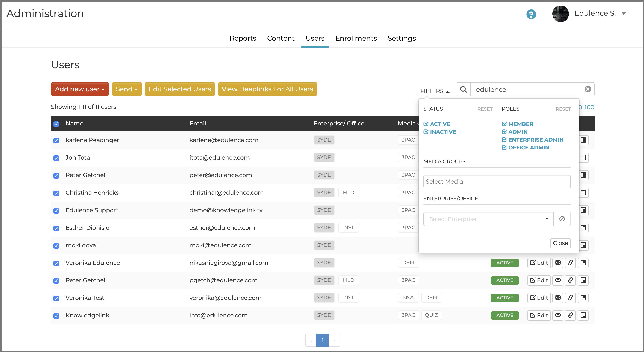Collapse the FILTERS panel toggle
Viewport: 644px width, 352px height.
click(434, 91)
